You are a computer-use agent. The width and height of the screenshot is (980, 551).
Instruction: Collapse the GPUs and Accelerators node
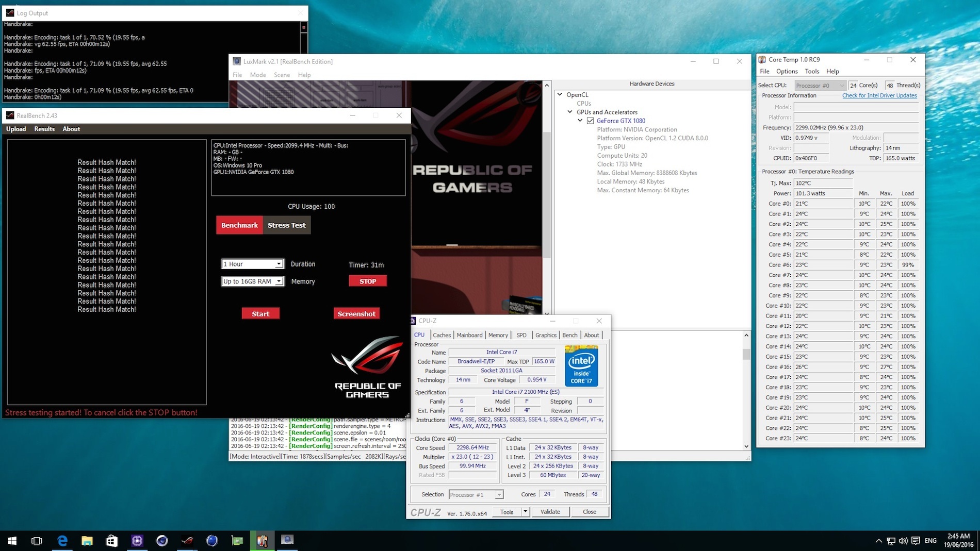570,112
